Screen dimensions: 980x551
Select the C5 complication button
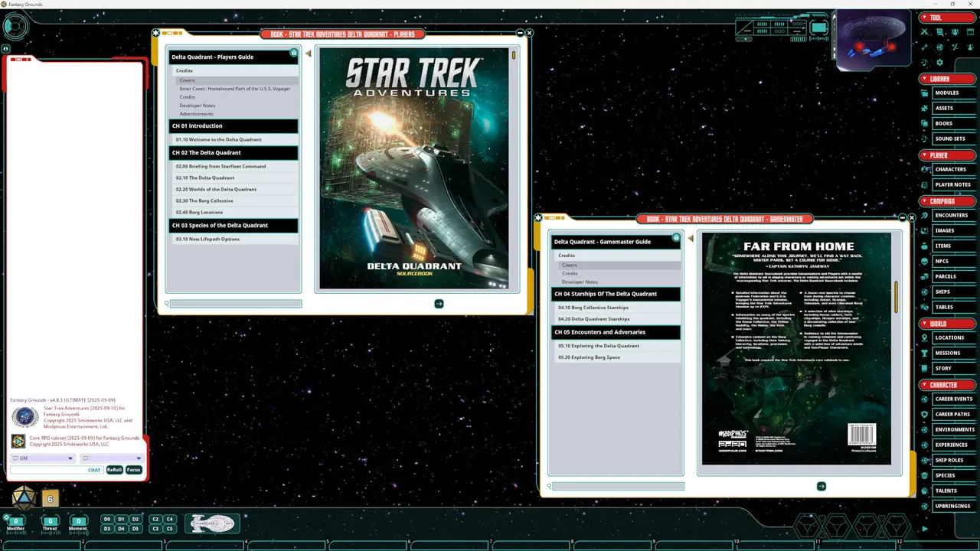click(170, 529)
